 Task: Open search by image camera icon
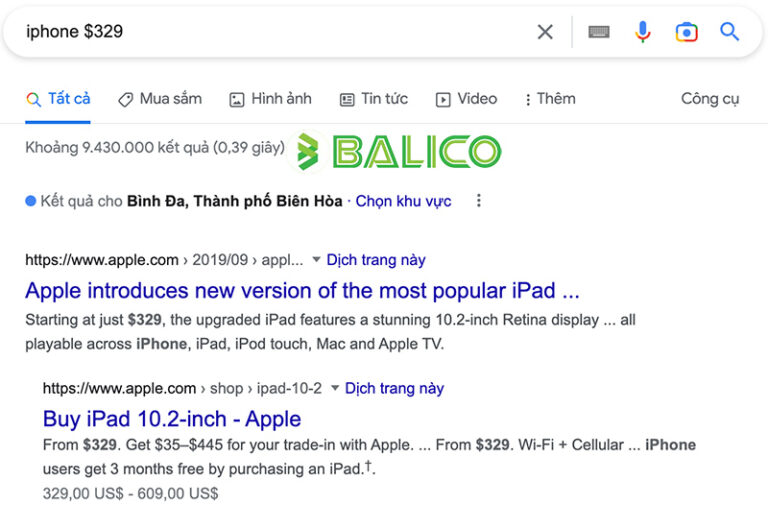point(686,32)
